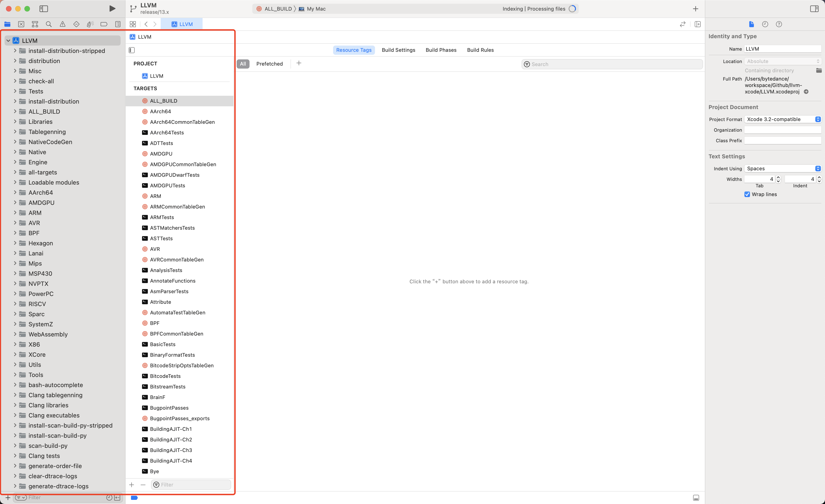Screen dimensions: 825x504
Task: Open the Indent Using dropdown
Action: [782, 169]
